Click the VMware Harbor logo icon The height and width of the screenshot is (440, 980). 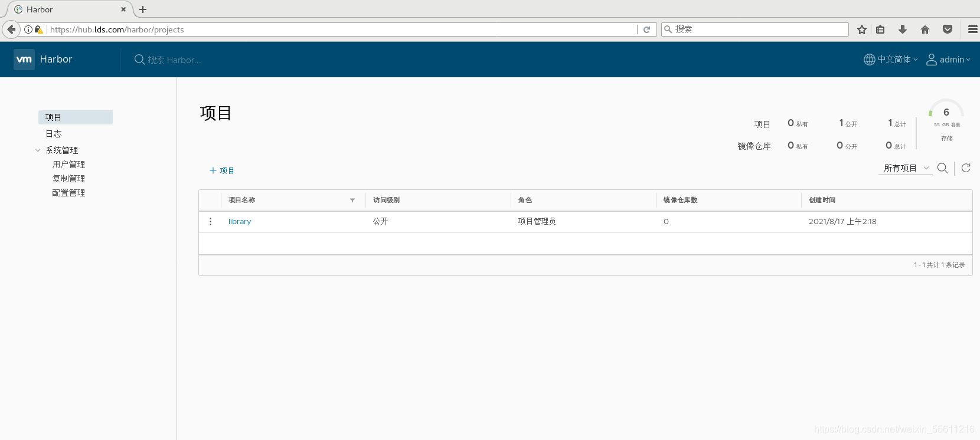click(24, 59)
